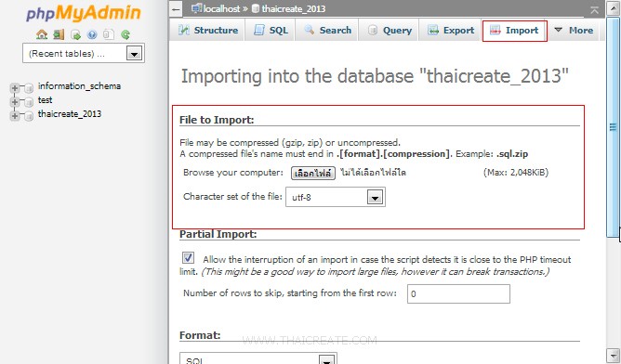The width and height of the screenshot is (621, 364).
Task: Click the test database icon
Action: pyautogui.click(x=29, y=102)
